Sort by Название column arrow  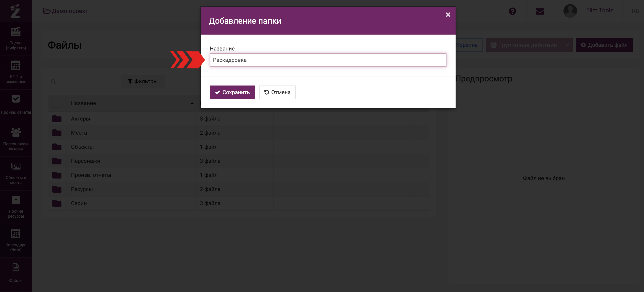coord(192,103)
